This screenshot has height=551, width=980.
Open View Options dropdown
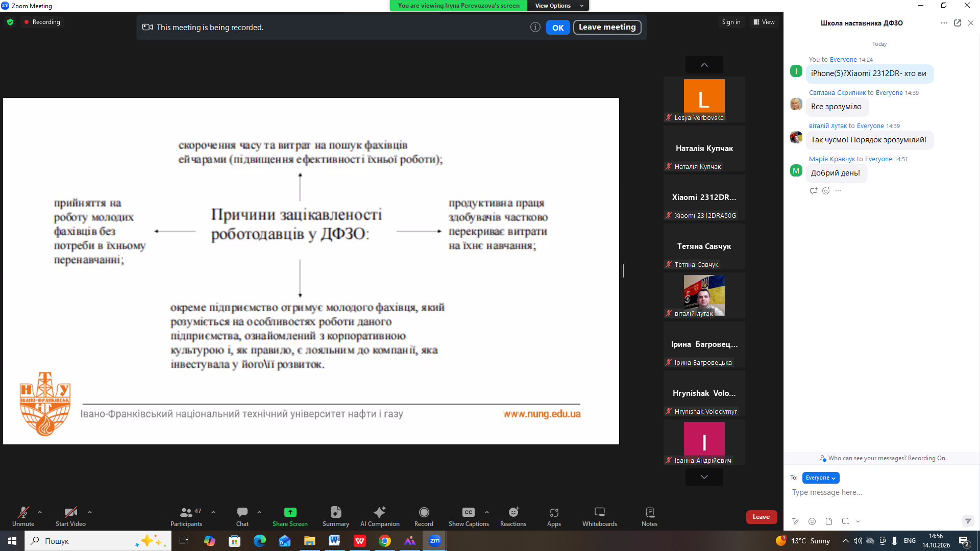click(559, 6)
